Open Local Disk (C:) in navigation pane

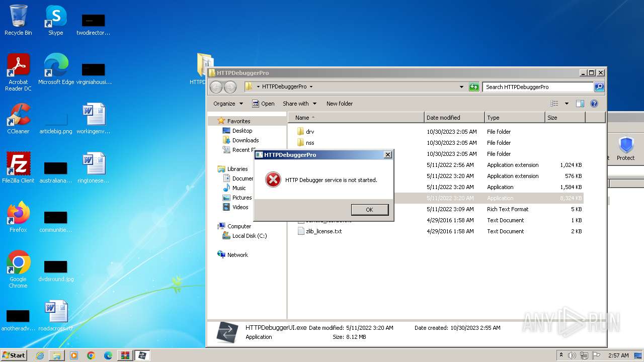pos(249,236)
